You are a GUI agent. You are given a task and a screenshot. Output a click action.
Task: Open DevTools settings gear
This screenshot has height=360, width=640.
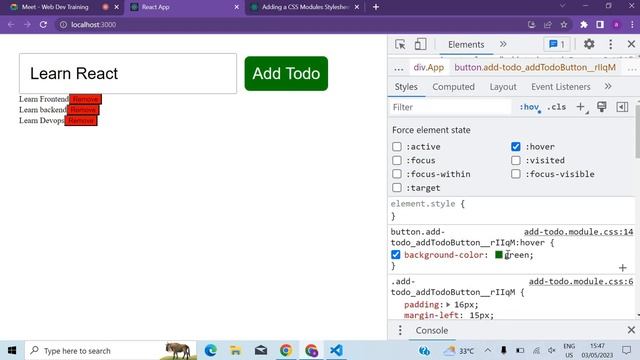(x=589, y=44)
